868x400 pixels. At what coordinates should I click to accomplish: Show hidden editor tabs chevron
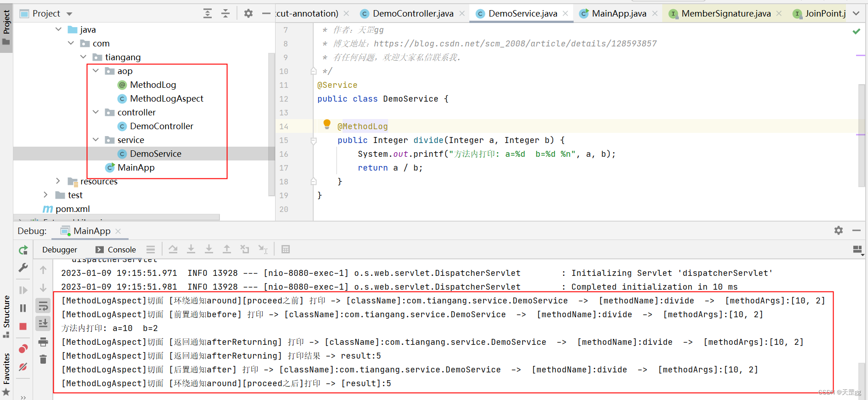pos(856,13)
